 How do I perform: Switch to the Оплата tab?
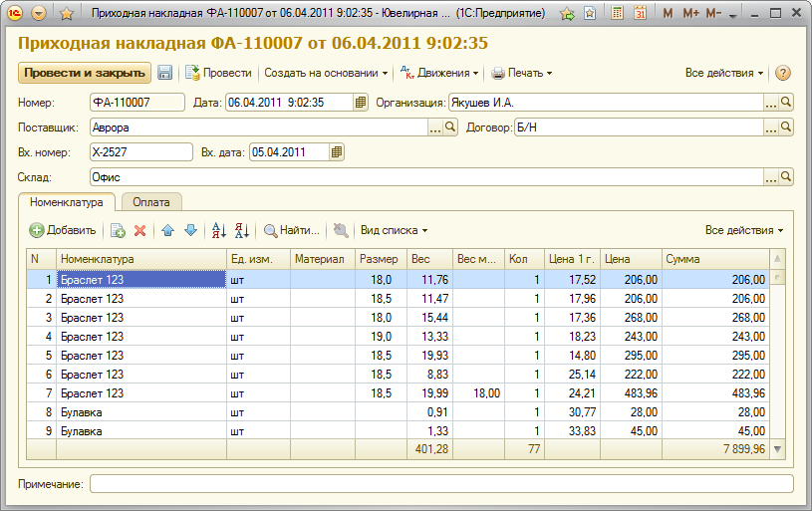(151, 202)
